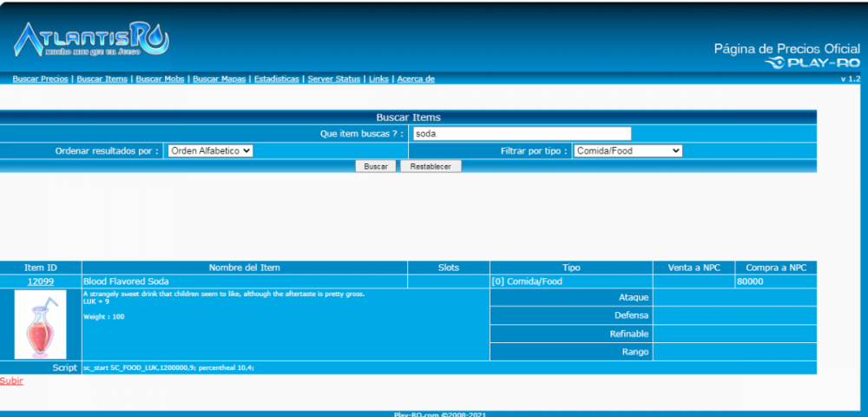Open the Links menu item
868x417 pixels.
tap(378, 79)
